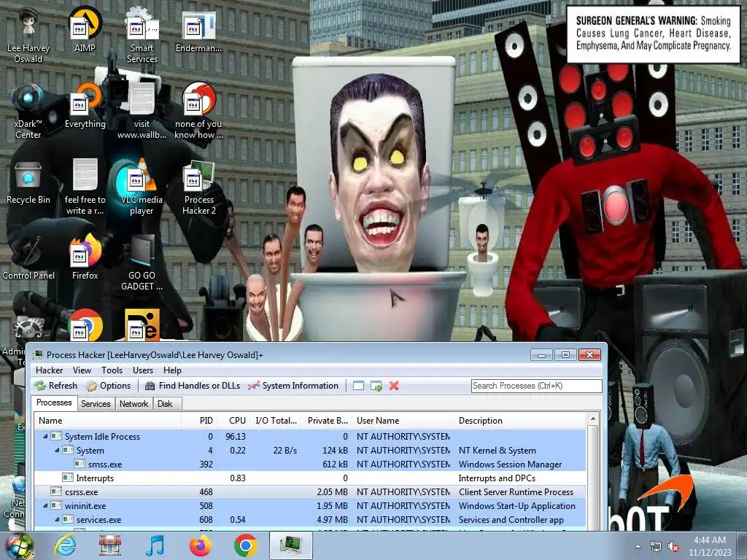
Task: Click the red X terminate toolbar icon
Action: tap(394, 386)
